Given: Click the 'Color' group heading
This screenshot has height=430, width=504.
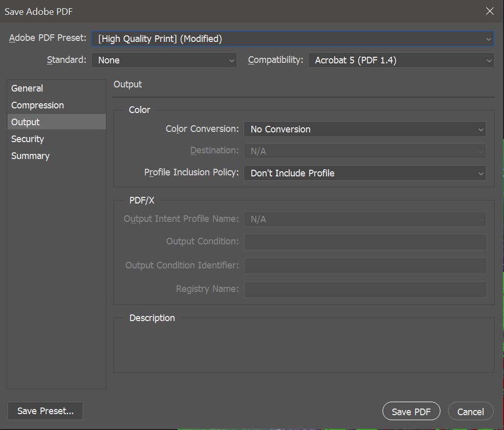Looking at the screenshot, I should (x=140, y=110).
